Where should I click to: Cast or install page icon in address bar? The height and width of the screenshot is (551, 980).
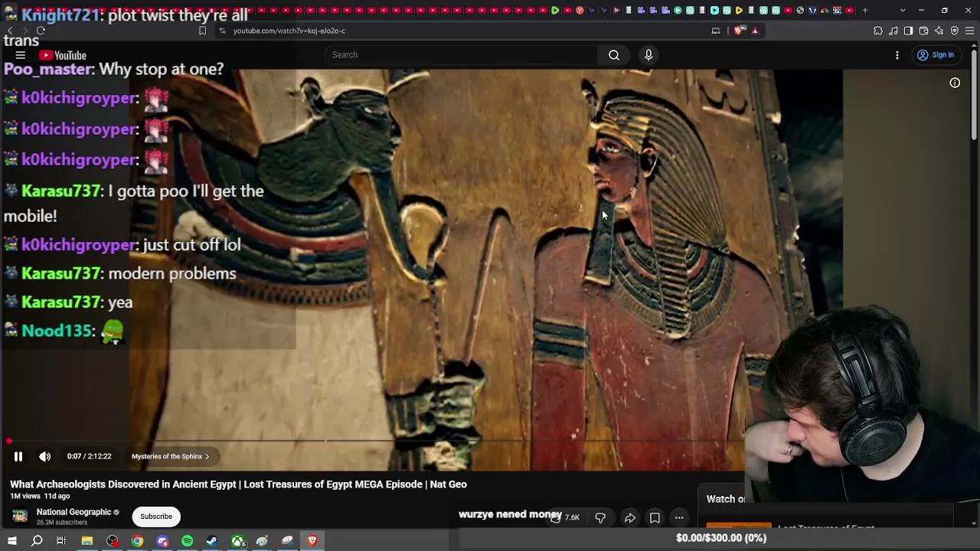[x=716, y=31]
